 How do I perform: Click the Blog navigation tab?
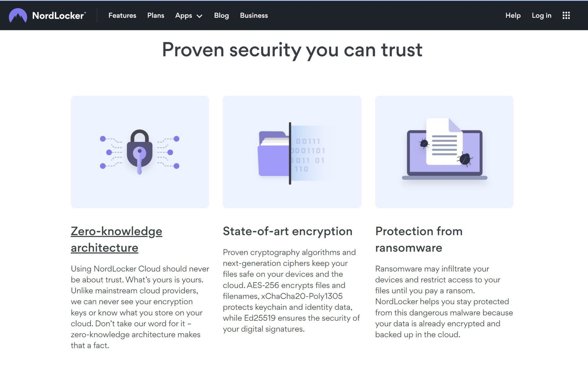221,15
